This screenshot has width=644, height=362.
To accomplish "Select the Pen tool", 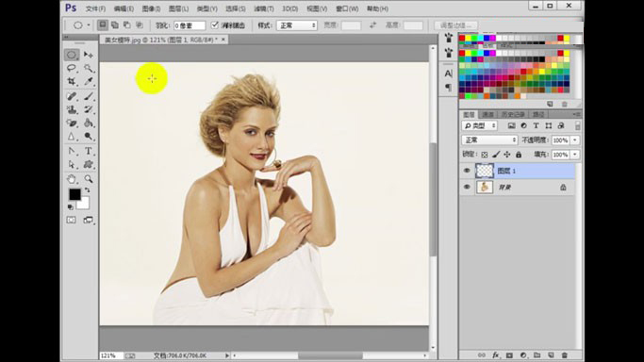I will coord(72,151).
